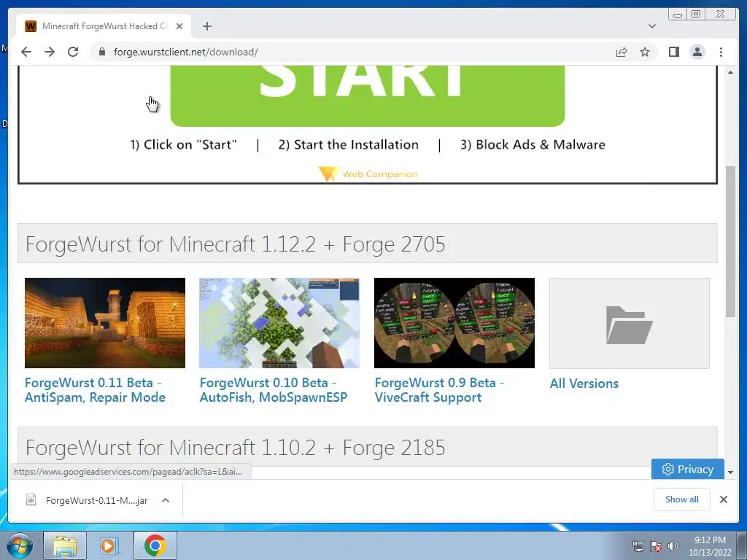Bookmark this page with the star icon

645,52
